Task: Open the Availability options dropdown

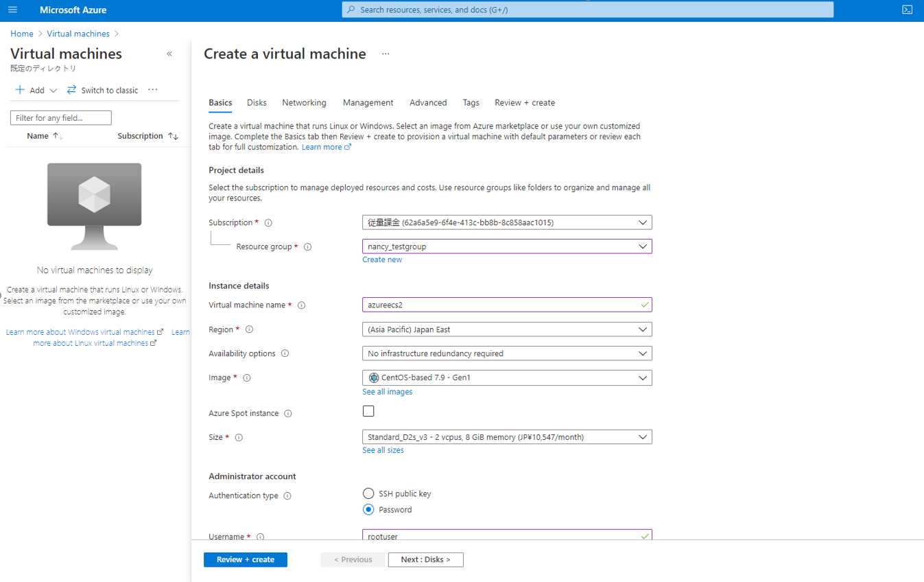Action: pos(507,353)
